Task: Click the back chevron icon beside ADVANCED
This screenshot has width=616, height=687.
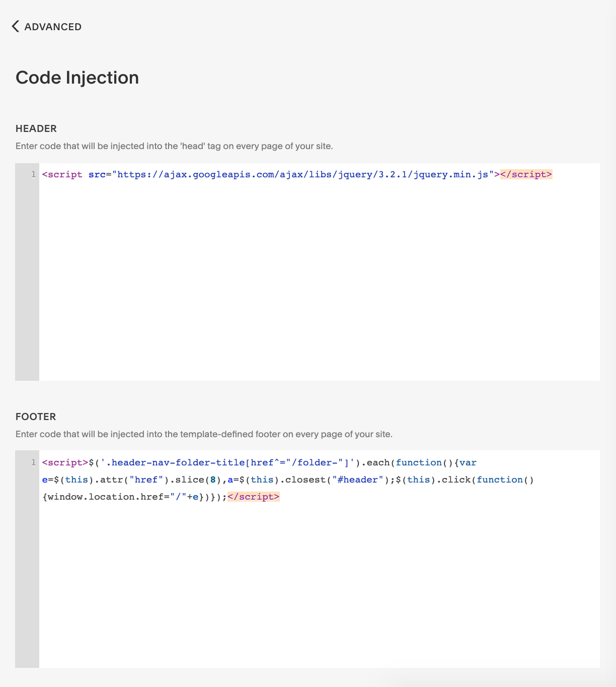Action: pyautogui.click(x=14, y=26)
